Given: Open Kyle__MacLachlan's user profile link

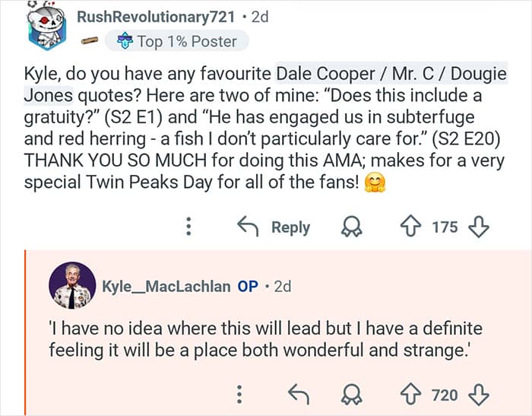Looking at the screenshot, I should [x=166, y=286].
